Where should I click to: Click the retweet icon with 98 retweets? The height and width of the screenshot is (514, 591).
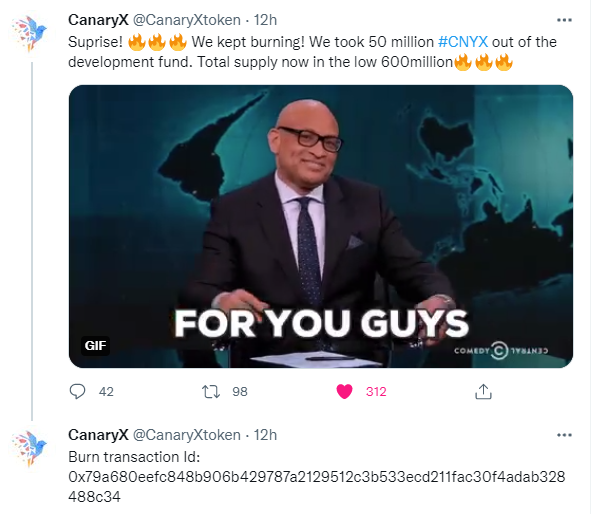[211, 392]
